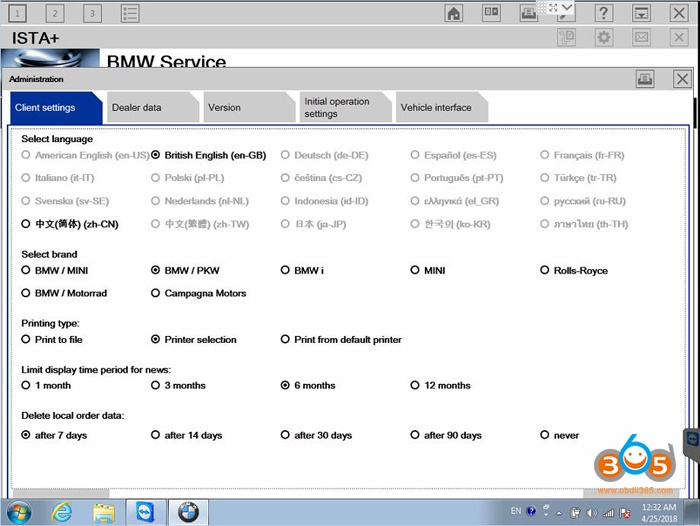
Task: Open Windows Explorer folder in taskbar
Action: click(104, 512)
